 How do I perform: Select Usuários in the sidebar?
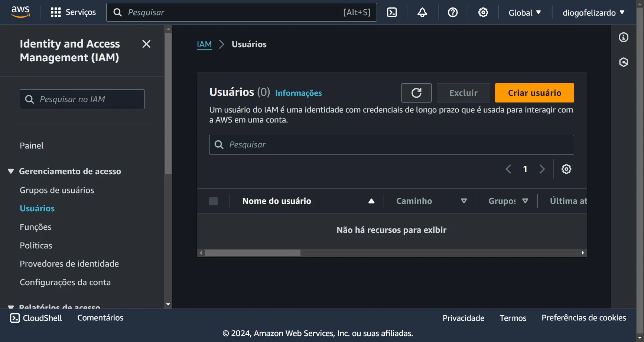pos(37,208)
